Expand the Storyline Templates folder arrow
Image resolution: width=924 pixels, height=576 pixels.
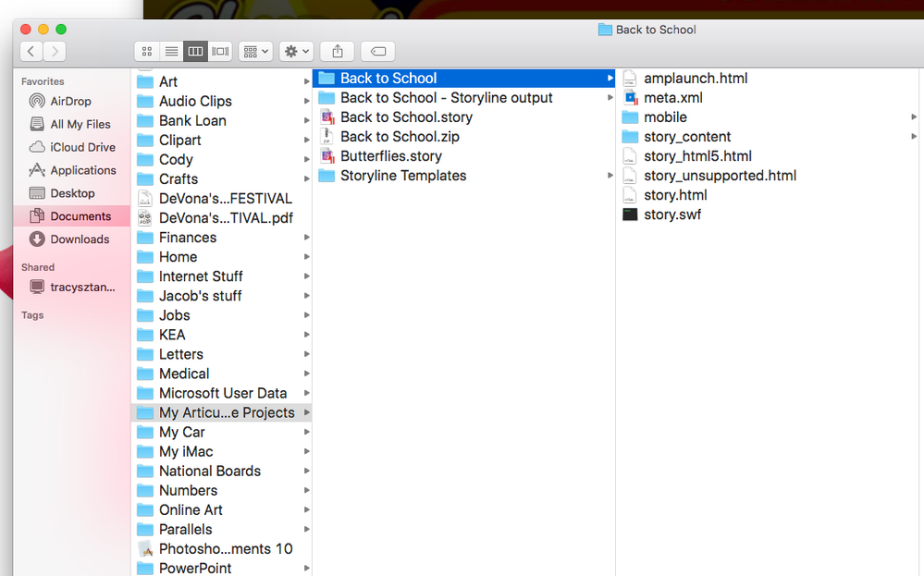(x=610, y=176)
